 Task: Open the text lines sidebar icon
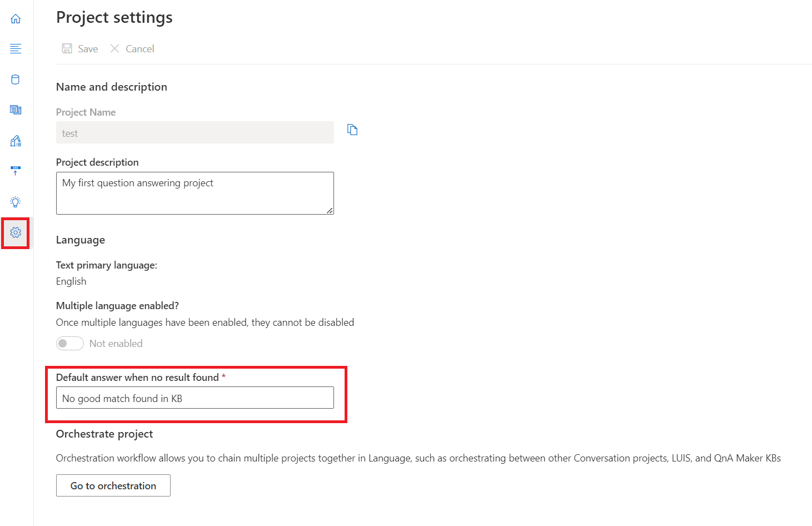tap(16, 49)
